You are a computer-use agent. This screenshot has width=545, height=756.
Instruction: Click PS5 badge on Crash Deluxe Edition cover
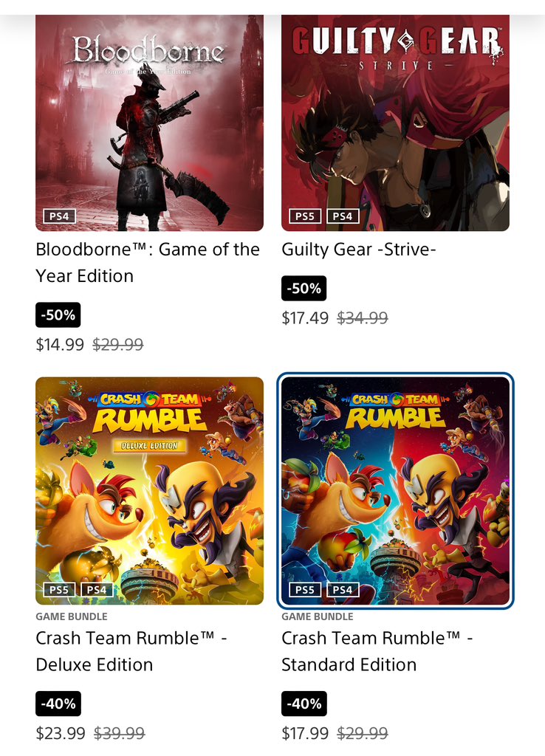click(59, 590)
